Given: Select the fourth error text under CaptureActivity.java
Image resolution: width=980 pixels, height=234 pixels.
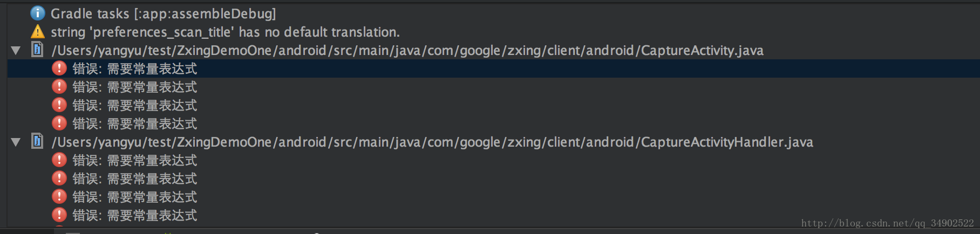Looking at the screenshot, I should coord(134,124).
